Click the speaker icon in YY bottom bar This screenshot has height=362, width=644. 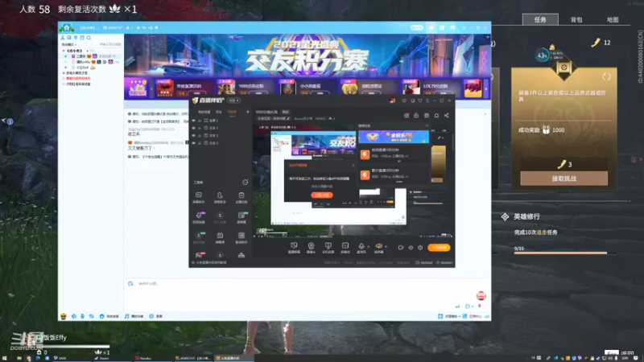tap(74, 316)
